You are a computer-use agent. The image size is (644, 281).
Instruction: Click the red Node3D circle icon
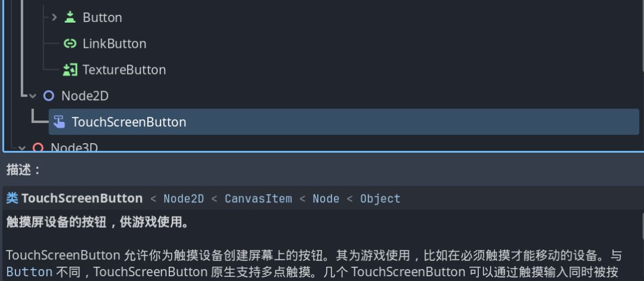tap(38, 147)
